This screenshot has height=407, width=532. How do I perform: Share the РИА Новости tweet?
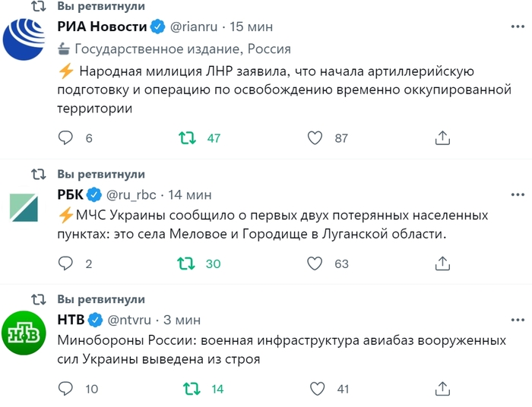point(442,138)
